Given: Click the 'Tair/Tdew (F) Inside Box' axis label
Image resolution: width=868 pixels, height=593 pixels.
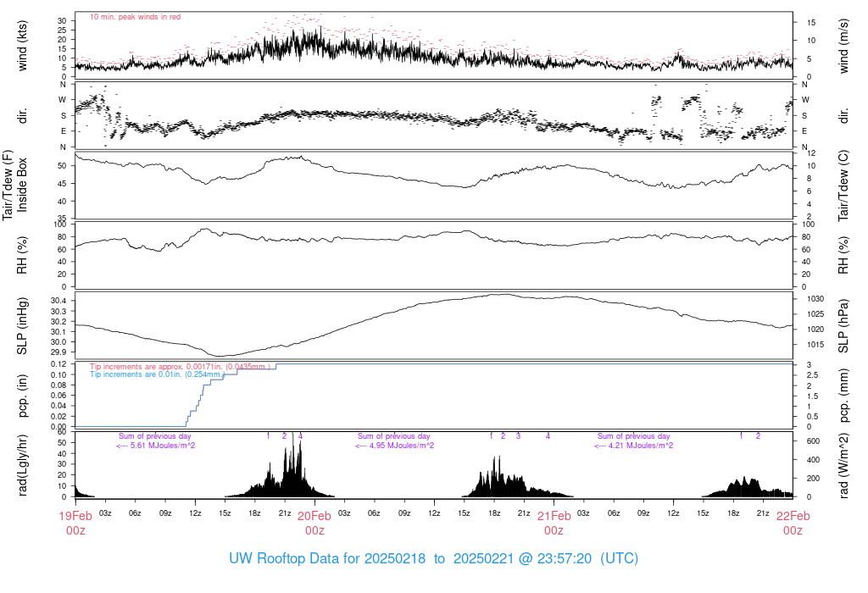Looking at the screenshot, I should coord(14,186).
